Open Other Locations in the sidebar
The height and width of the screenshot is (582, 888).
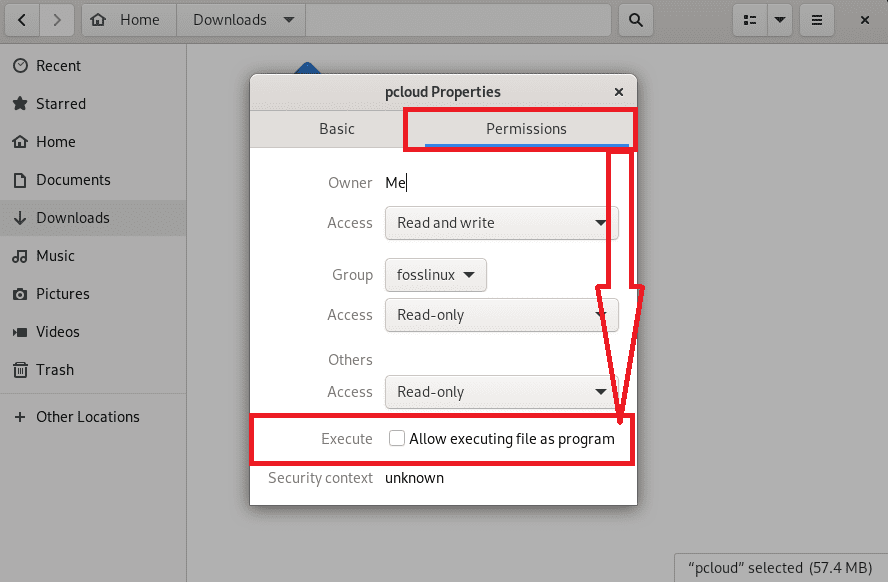click(93, 417)
